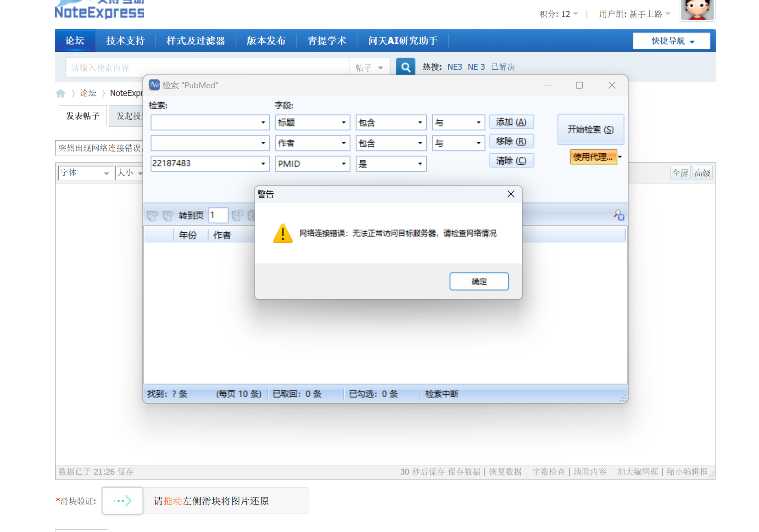Open the 大小 font size dropdown
Viewport: 759px width, 532px height.
coord(129,173)
